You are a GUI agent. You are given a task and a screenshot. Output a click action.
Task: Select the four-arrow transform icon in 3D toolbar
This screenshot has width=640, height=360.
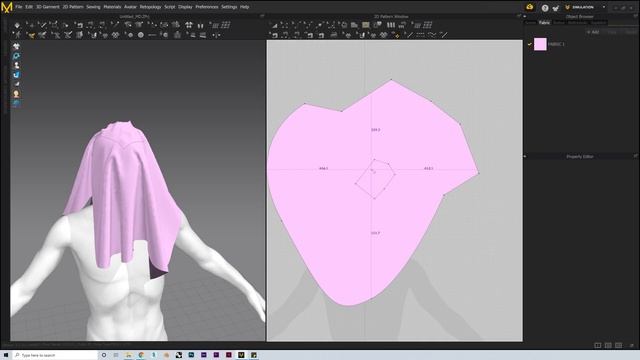[189, 25]
